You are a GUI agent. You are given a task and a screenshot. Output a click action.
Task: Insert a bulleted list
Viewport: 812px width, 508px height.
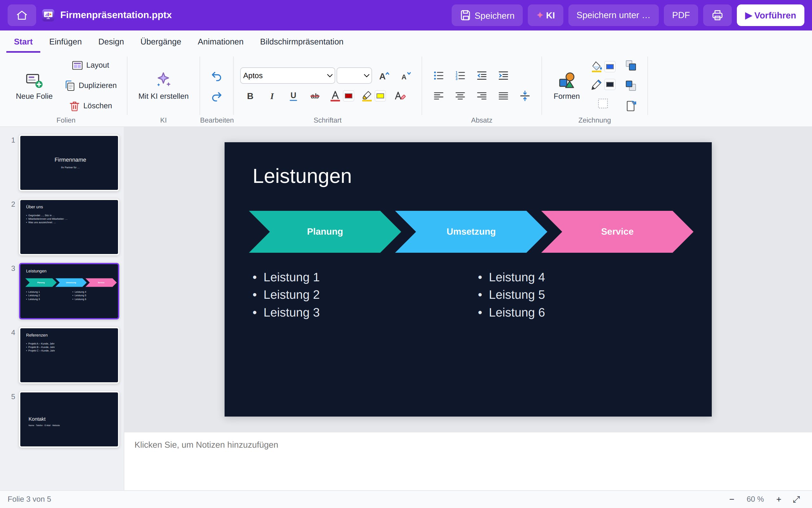[439, 76]
